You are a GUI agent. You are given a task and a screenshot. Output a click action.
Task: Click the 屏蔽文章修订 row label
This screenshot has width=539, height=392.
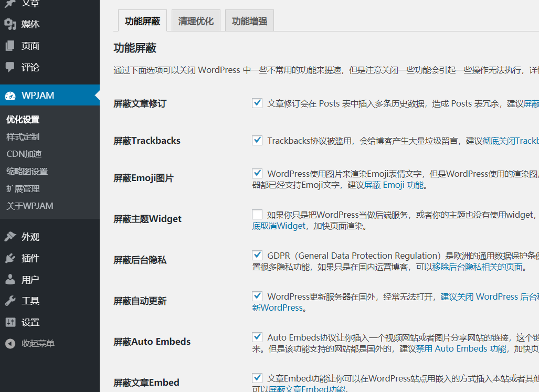[x=140, y=103]
